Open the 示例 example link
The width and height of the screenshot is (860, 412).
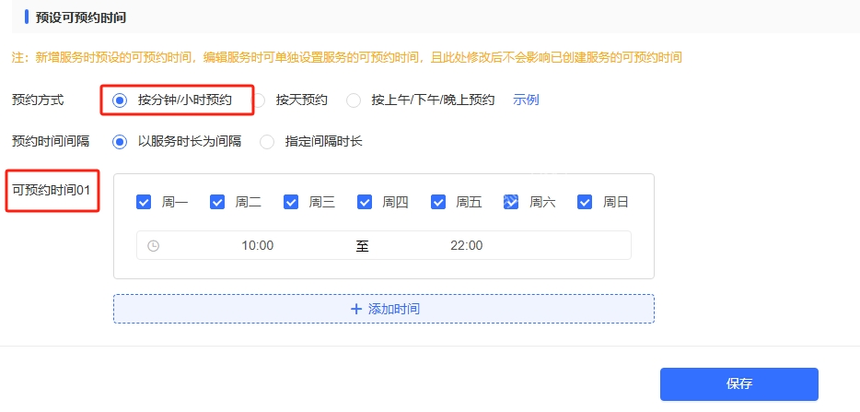pos(526,100)
